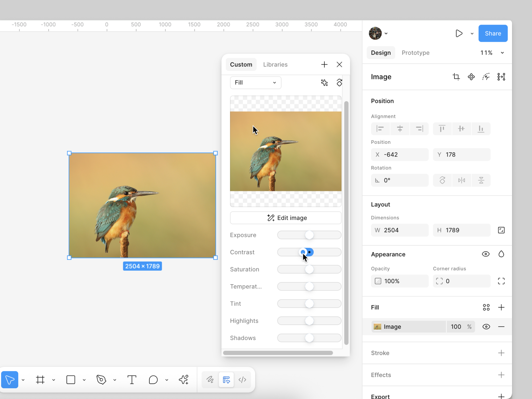Add a new Fill
532x399 pixels.
pos(501,307)
